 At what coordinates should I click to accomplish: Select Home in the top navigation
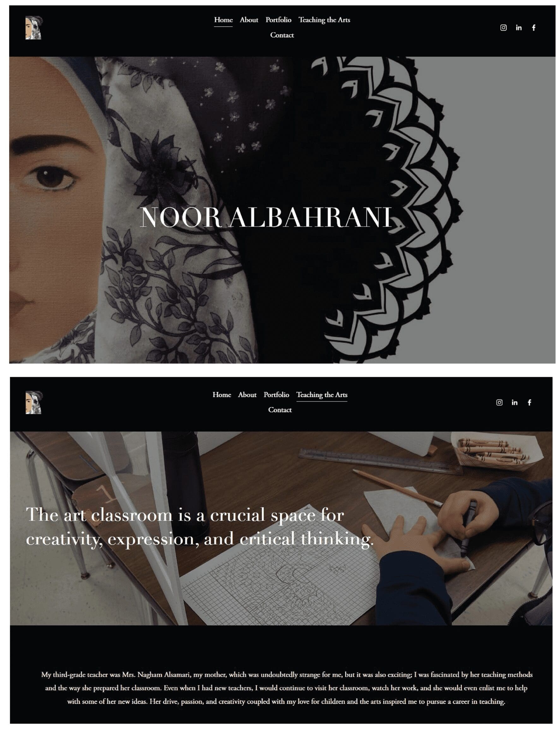(x=223, y=20)
